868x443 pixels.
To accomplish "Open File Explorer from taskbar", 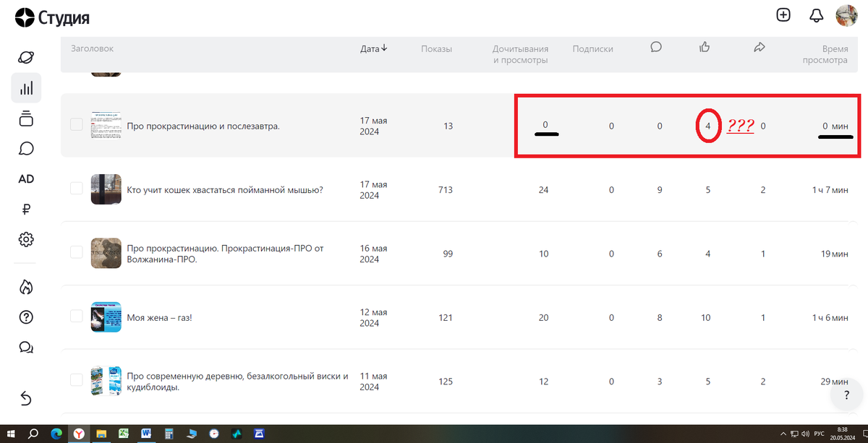I will click(101, 434).
